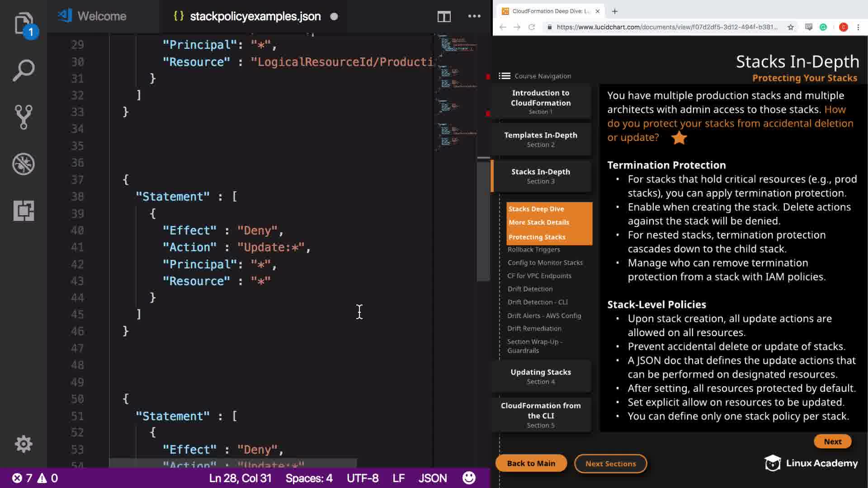
Task: Open the Rollback Triggers lesson link
Action: pos(533,249)
